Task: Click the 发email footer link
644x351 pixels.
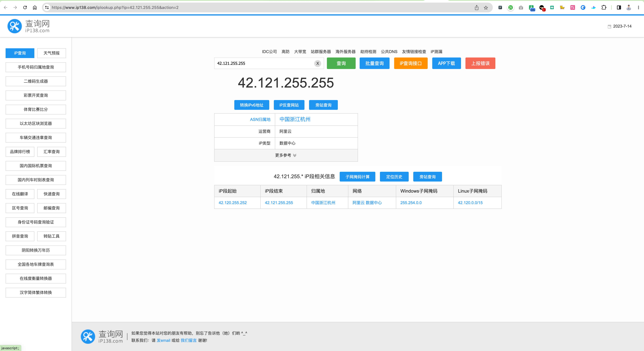Action: coord(163,340)
